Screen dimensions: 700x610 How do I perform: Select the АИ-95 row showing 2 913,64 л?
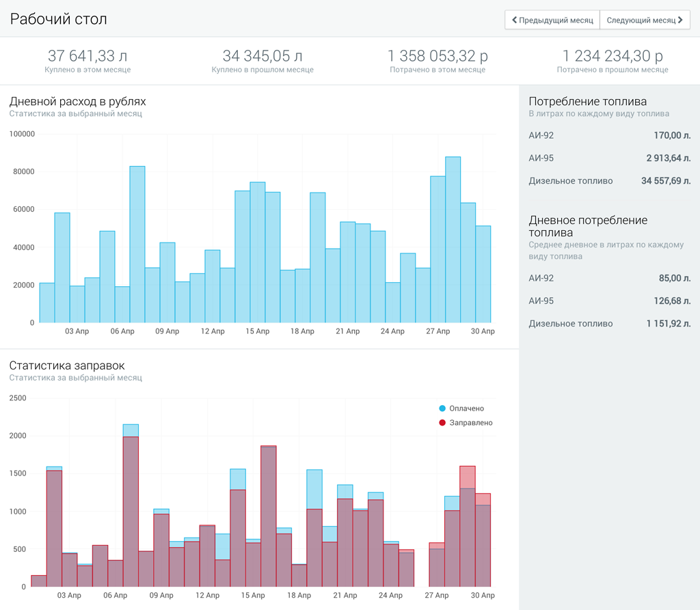pyautogui.click(x=609, y=158)
